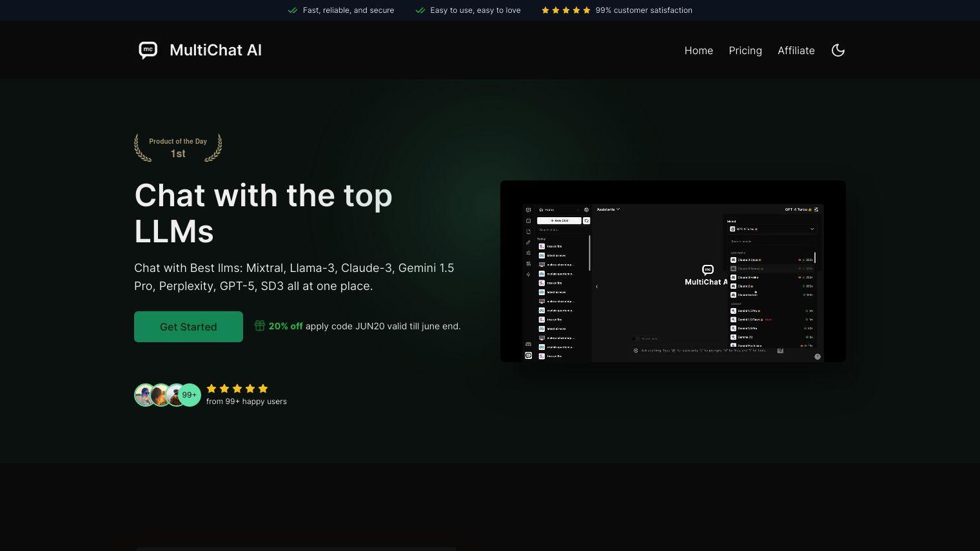Click the Product of the Day 1st badge
Viewport: 980px width, 551px height.
coord(178,148)
